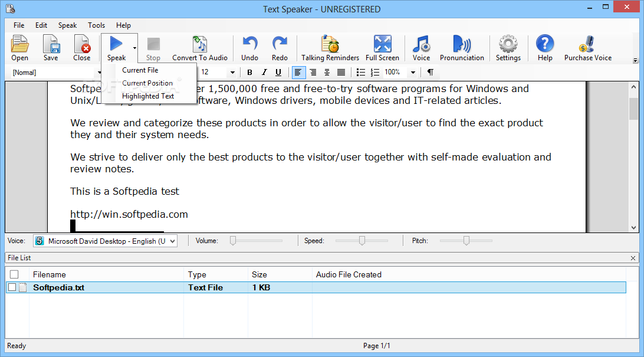Choose Highlighted Text from Speak dropdown
Image resolution: width=644 pixels, height=357 pixels.
pos(148,96)
